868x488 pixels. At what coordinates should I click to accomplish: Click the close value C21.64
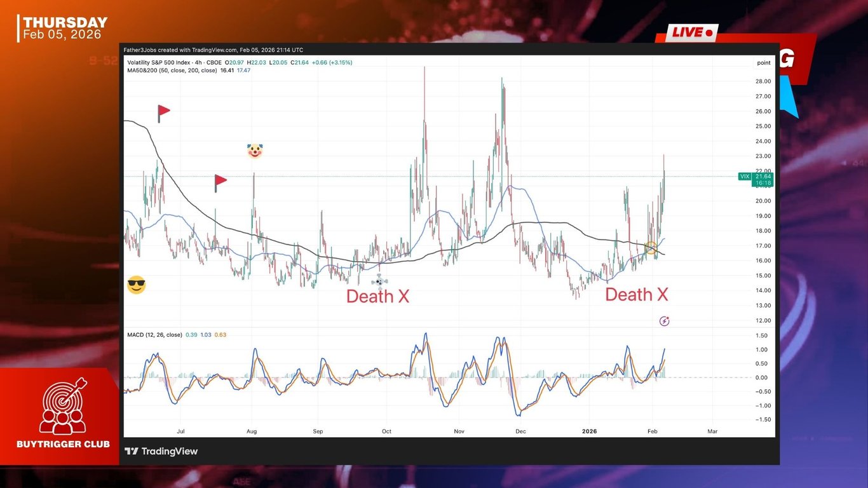[299, 62]
